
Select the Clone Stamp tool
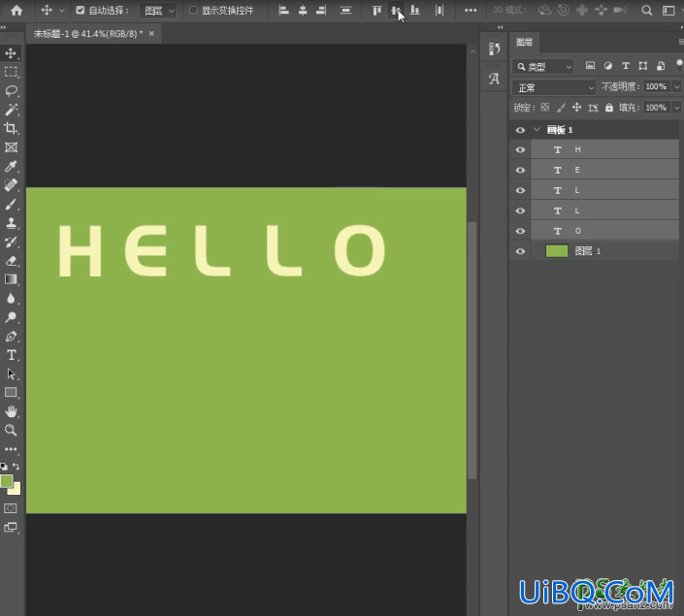click(x=11, y=223)
